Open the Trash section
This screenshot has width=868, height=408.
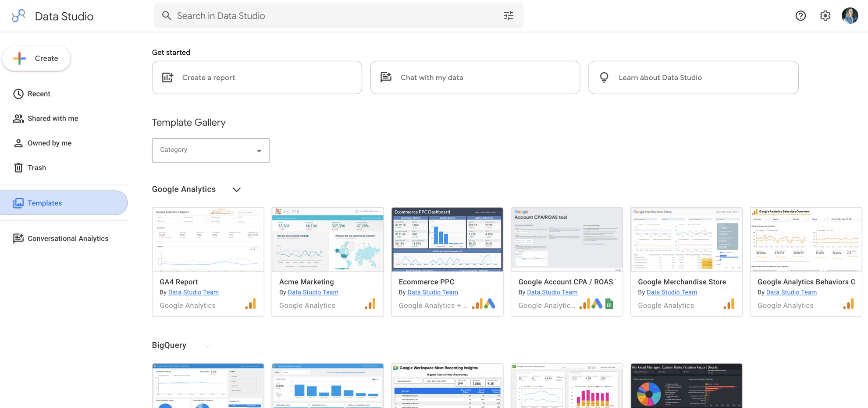pyautogui.click(x=36, y=167)
